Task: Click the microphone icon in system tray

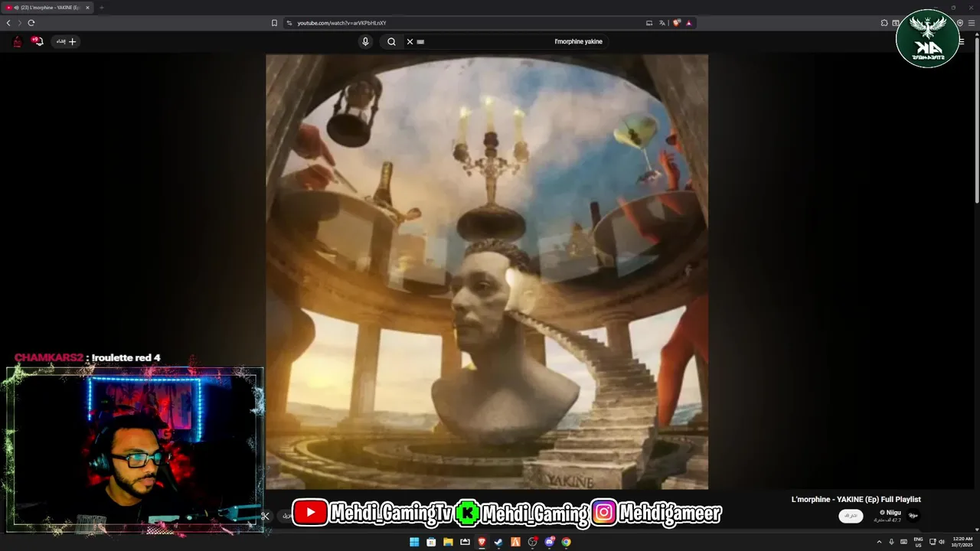Action: [x=891, y=542]
